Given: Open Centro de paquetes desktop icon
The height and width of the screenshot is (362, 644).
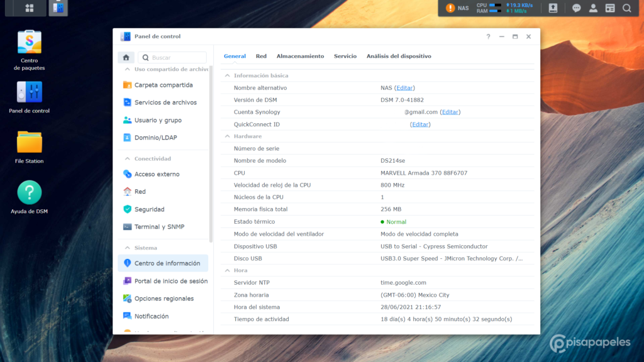Looking at the screenshot, I should point(29,43).
